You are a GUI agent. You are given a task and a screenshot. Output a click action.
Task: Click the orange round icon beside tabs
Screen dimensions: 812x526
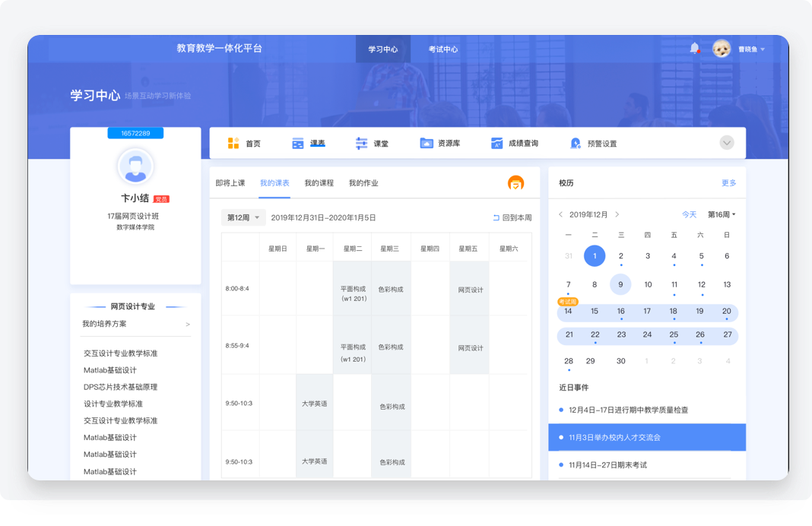tap(516, 183)
